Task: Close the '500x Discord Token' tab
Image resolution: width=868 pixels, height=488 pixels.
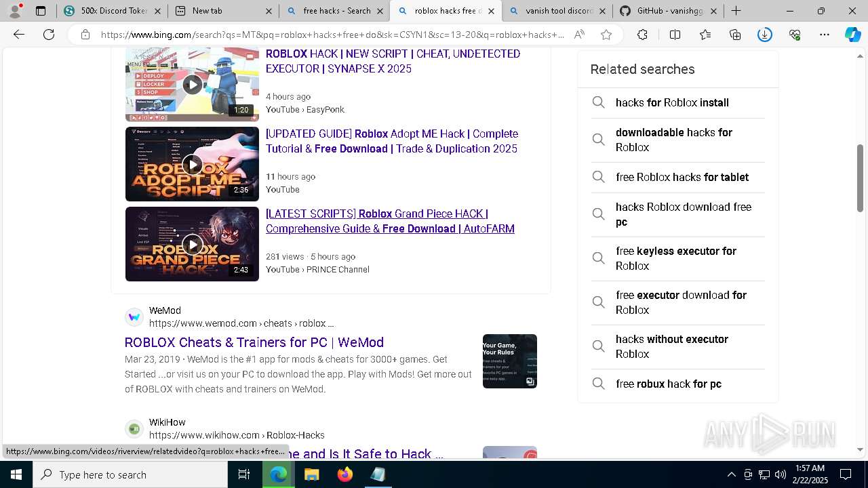Action: pos(157,11)
